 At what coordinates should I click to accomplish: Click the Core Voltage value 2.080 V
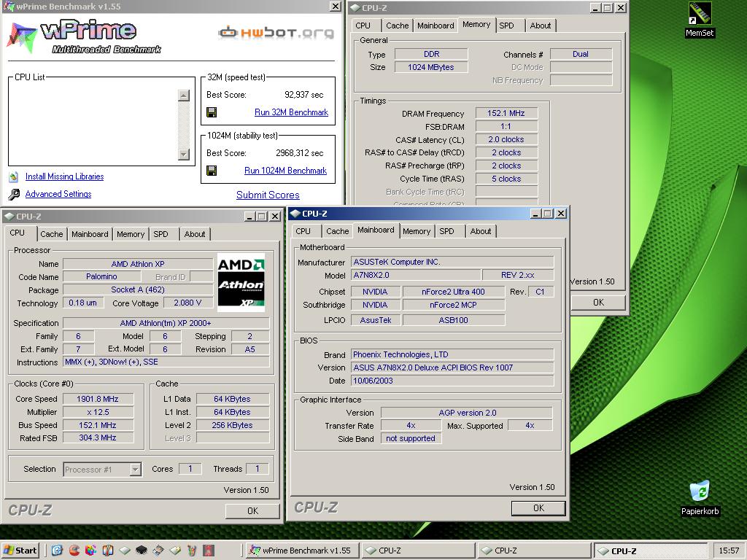[x=187, y=303]
